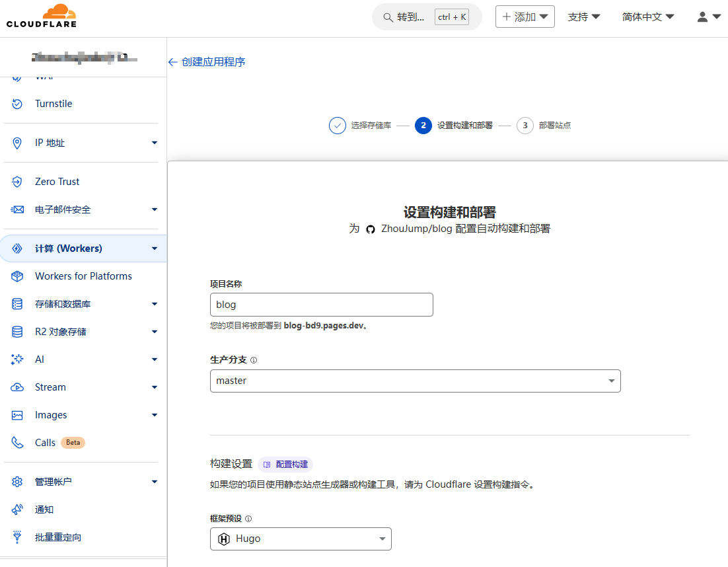This screenshot has width=728, height=567.
Task: Click the 通知 megaphone icon
Action: [18, 510]
